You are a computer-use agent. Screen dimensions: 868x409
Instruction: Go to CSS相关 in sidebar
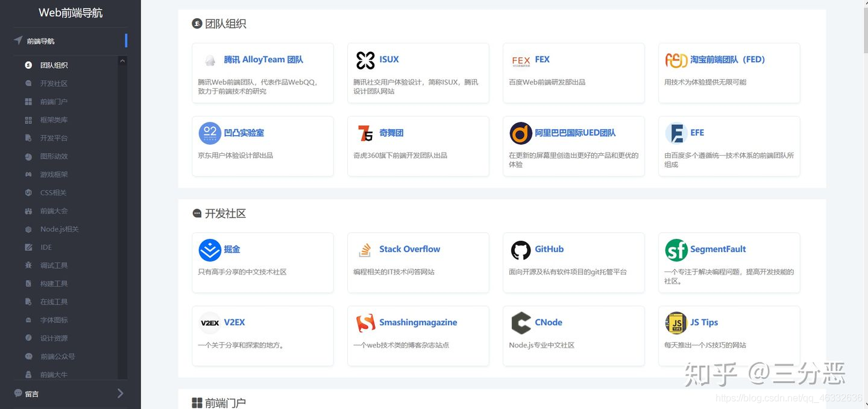click(53, 192)
